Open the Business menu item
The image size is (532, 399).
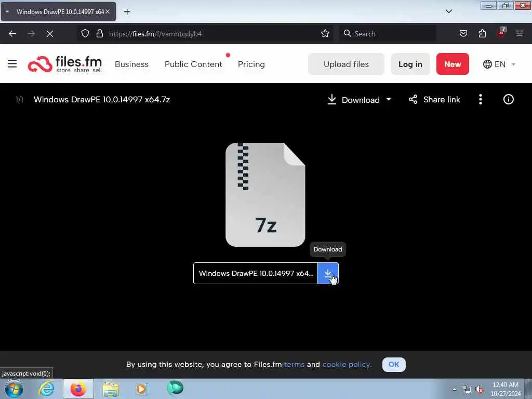tap(131, 64)
